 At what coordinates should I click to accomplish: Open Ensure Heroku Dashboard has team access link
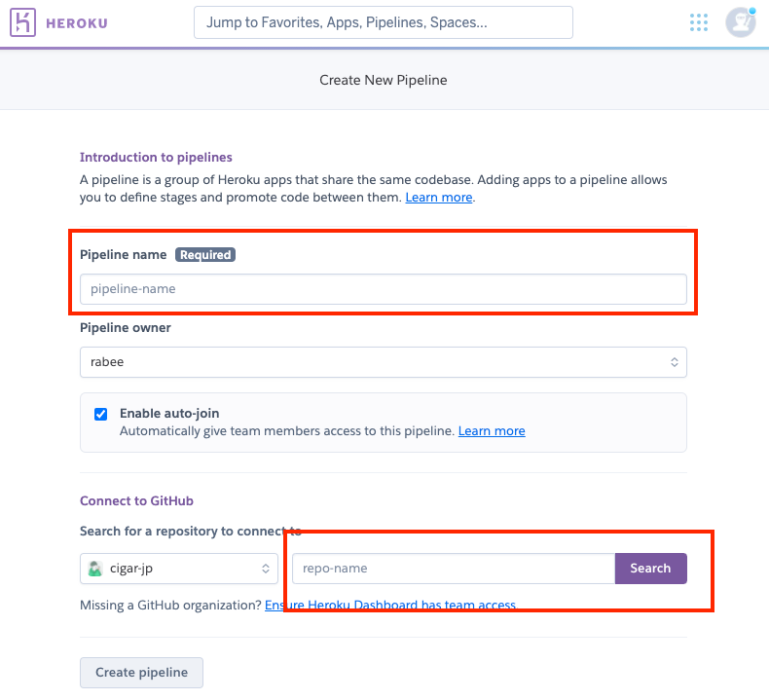[390, 605]
